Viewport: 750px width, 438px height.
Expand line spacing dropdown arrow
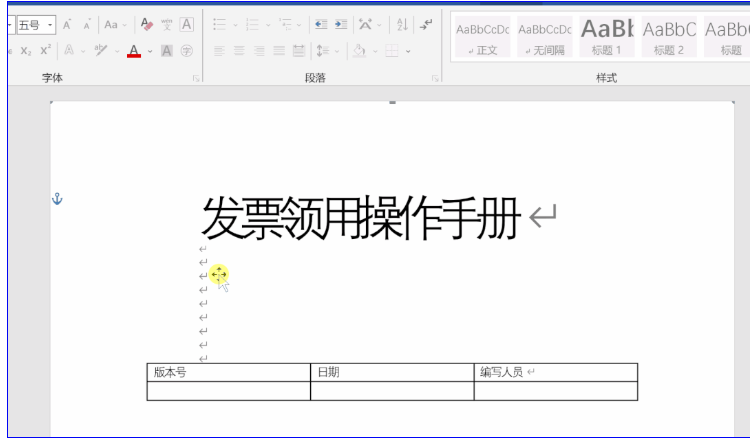pos(337,51)
